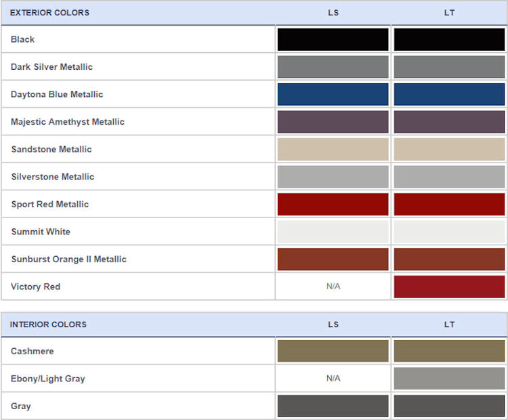Pick the Majestic Amethyst Metallic LT swatch

click(x=449, y=122)
